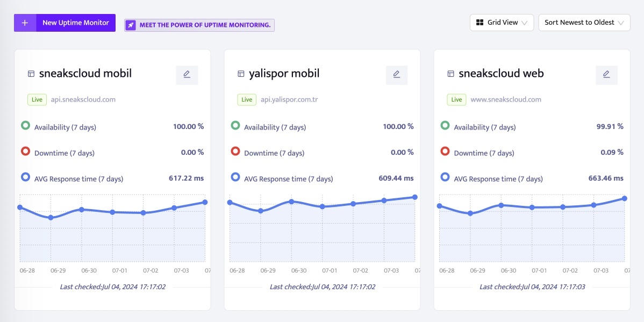The height and width of the screenshot is (322, 644).
Task: Edit the sneakscloud mobil monitor
Action: tap(187, 75)
